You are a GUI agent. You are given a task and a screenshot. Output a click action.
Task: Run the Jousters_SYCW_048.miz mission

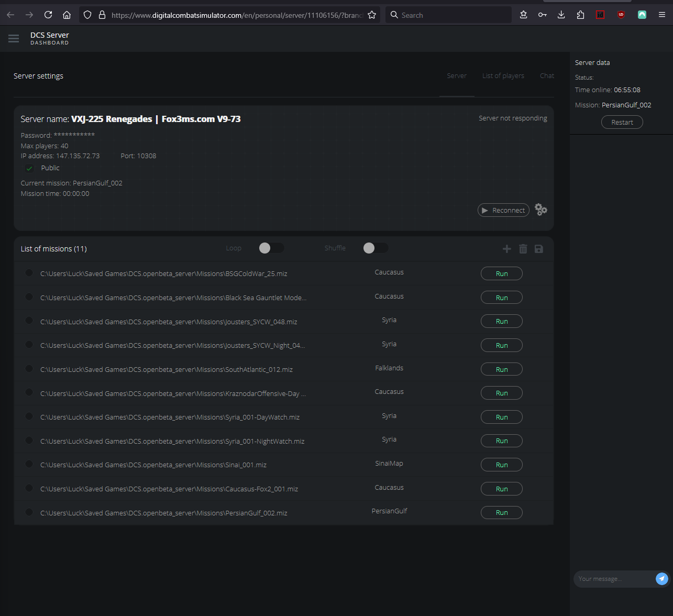[502, 322]
